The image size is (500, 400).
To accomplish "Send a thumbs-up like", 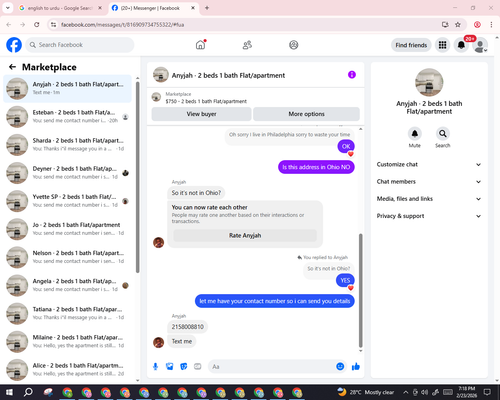I will point(356,367).
